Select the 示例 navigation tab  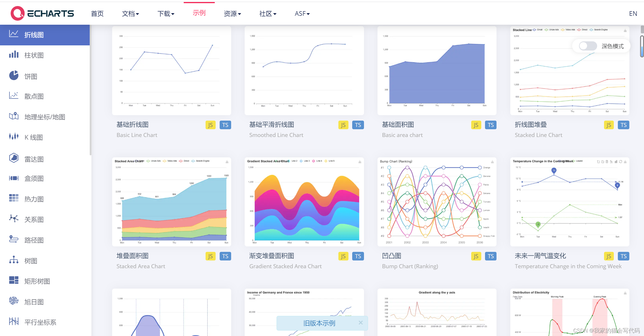[x=199, y=13]
